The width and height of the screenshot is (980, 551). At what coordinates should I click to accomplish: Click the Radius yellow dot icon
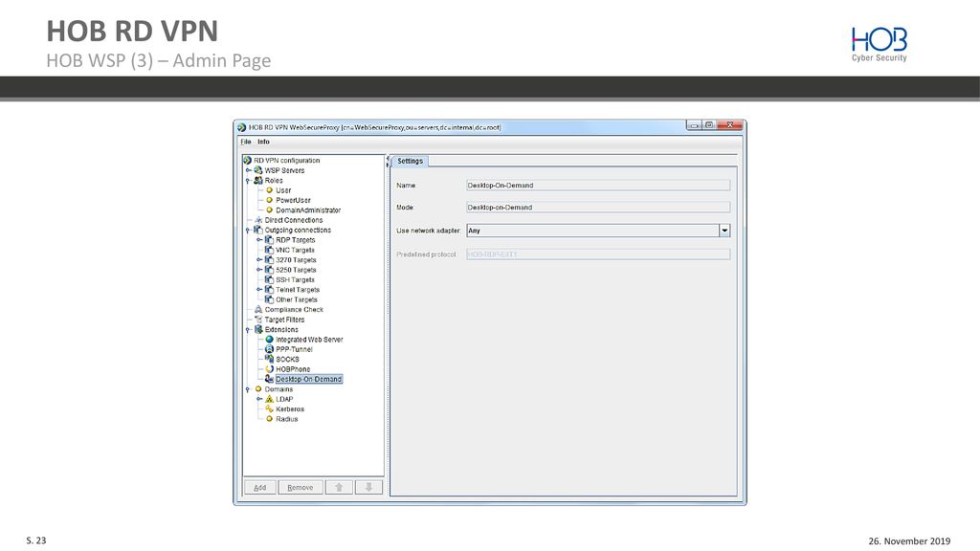pyautogui.click(x=269, y=419)
